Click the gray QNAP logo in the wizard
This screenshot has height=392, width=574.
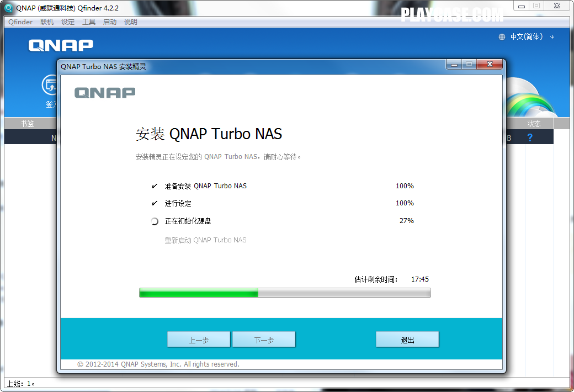[x=105, y=92]
